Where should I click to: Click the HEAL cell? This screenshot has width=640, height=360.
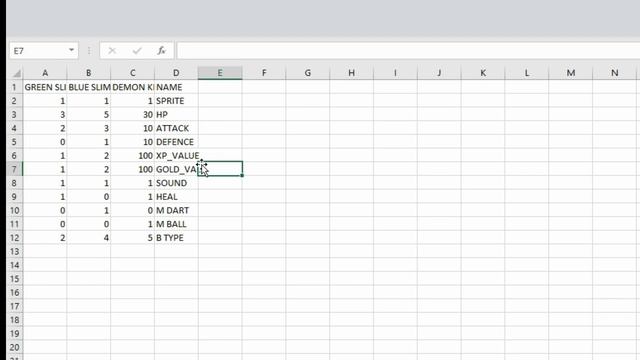(x=176, y=196)
